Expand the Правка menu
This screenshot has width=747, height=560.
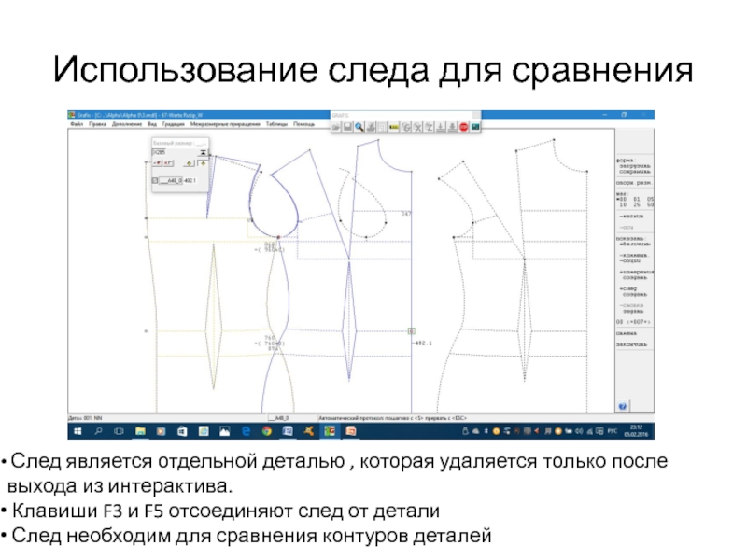[x=97, y=123]
